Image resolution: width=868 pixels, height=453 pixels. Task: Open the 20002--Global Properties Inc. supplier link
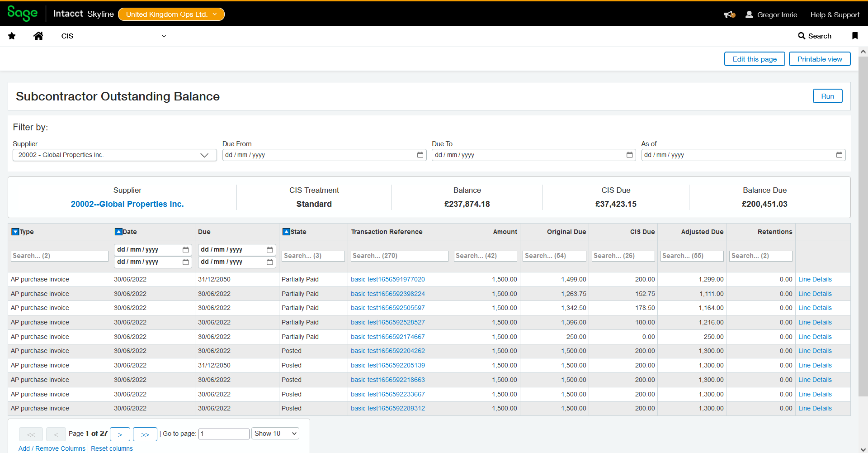tap(127, 204)
